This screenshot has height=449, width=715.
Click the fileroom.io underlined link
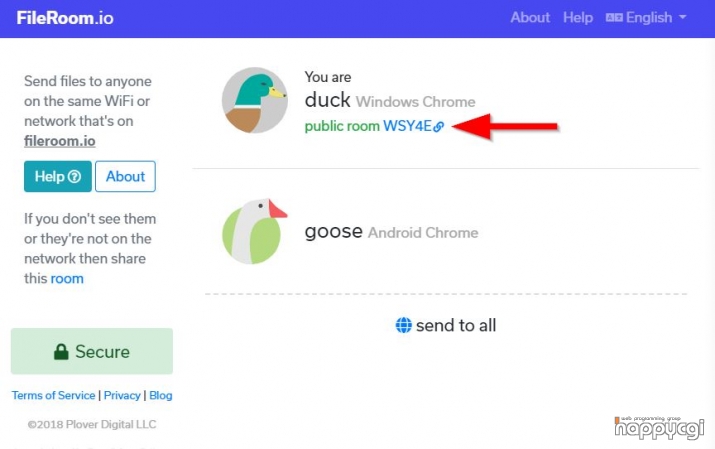pos(60,141)
